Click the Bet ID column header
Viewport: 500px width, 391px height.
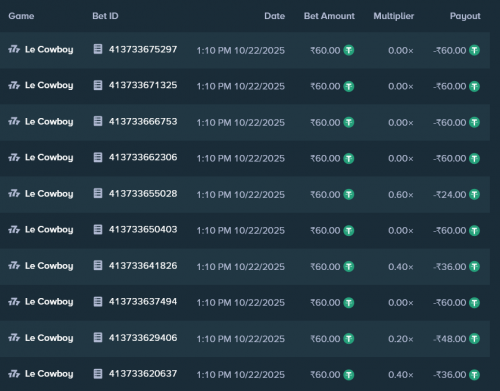pyautogui.click(x=105, y=16)
